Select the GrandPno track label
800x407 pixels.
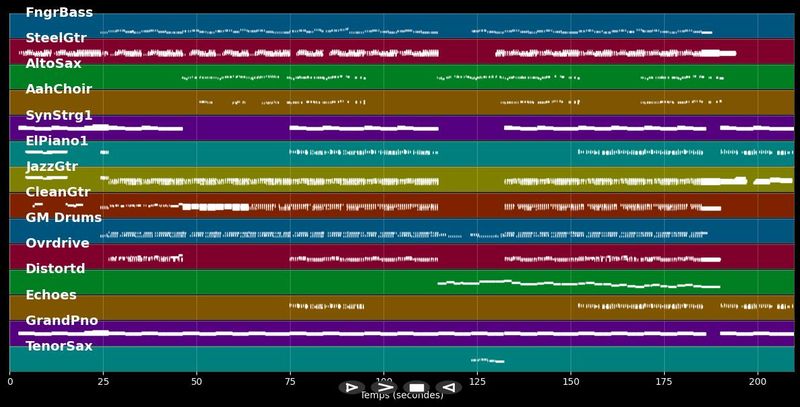coord(62,320)
